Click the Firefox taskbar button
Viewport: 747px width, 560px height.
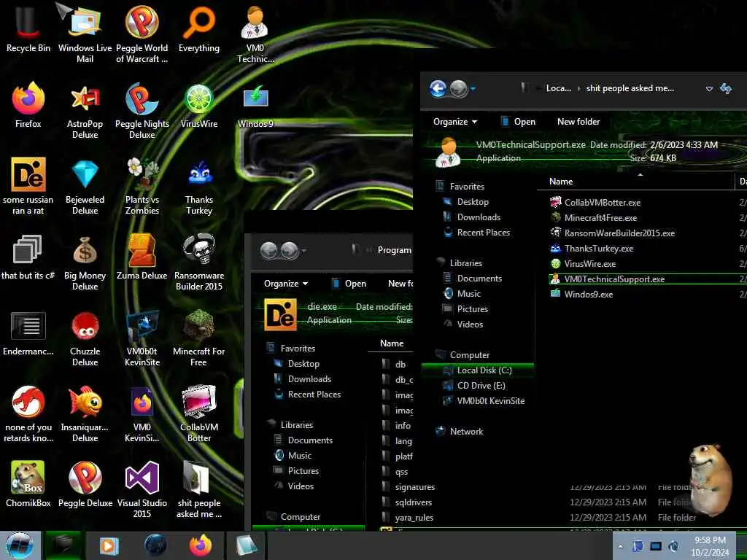point(201,545)
